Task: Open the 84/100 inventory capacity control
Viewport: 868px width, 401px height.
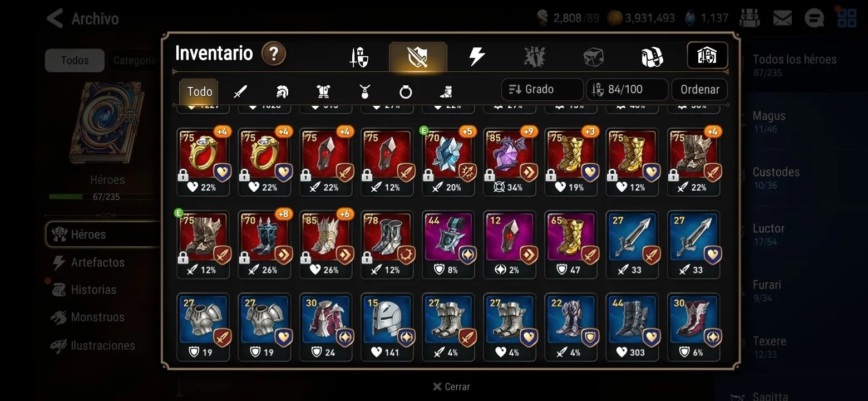Action: (x=627, y=90)
